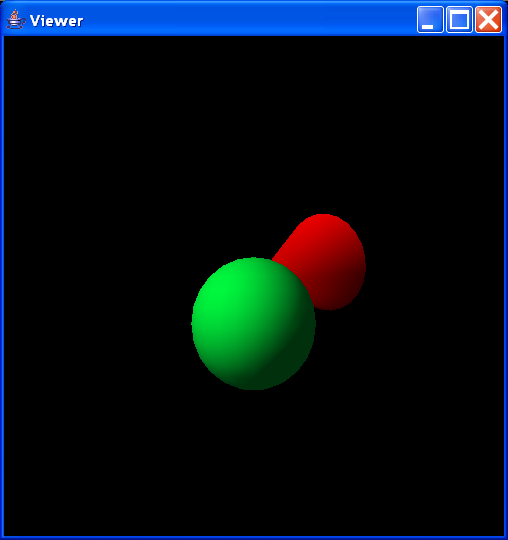Screen dimensions: 508x540
Task: Close the Viewer window
Action: (x=488, y=20)
